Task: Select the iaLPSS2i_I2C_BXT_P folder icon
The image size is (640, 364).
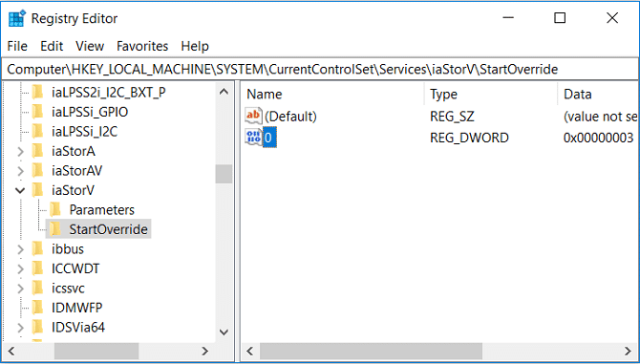Action: [37, 93]
